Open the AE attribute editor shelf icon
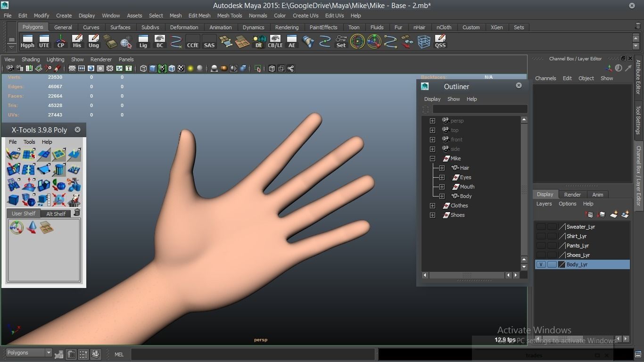This screenshot has height=362, width=644. coord(291,41)
